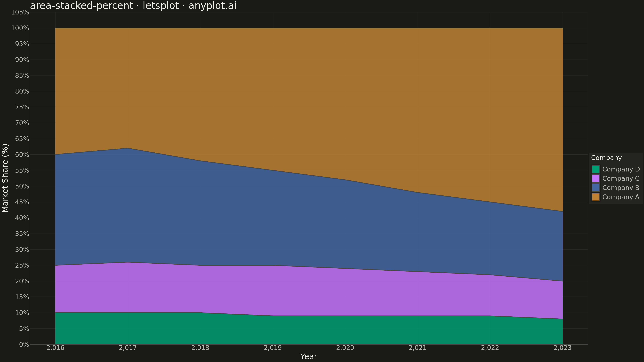Click the Market Share (%) axis label
The height and width of the screenshot is (362, 644).
pos(5,178)
